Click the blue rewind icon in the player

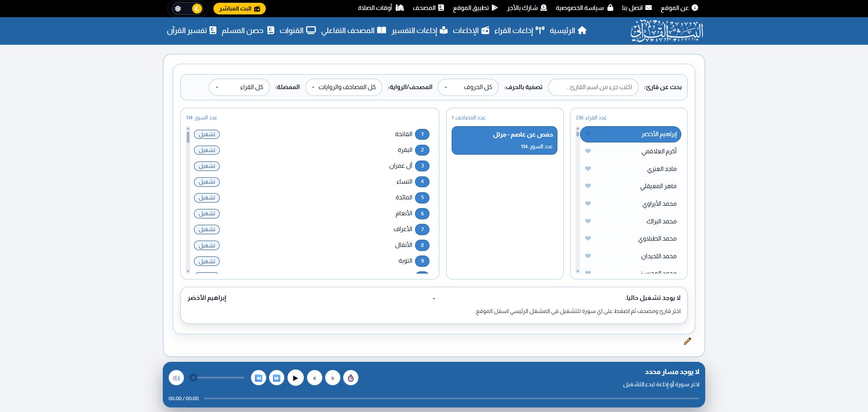pyautogui.click(x=258, y=378)
